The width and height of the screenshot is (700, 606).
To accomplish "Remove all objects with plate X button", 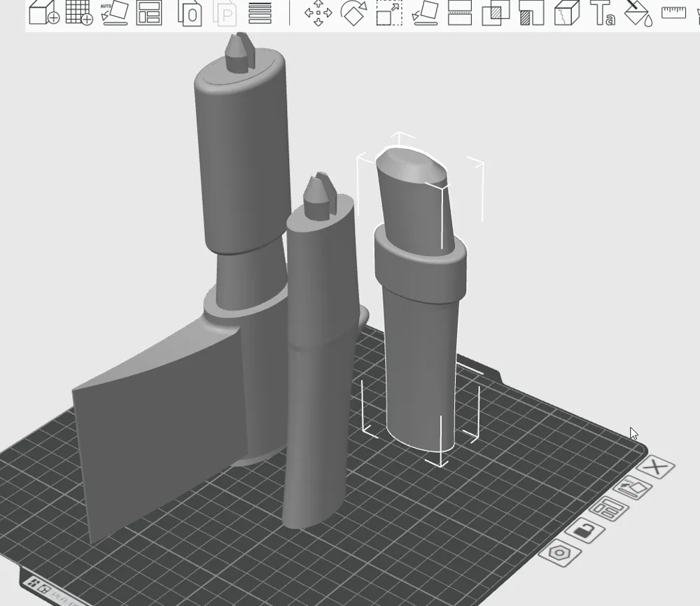I will click(x=657, y=467).
